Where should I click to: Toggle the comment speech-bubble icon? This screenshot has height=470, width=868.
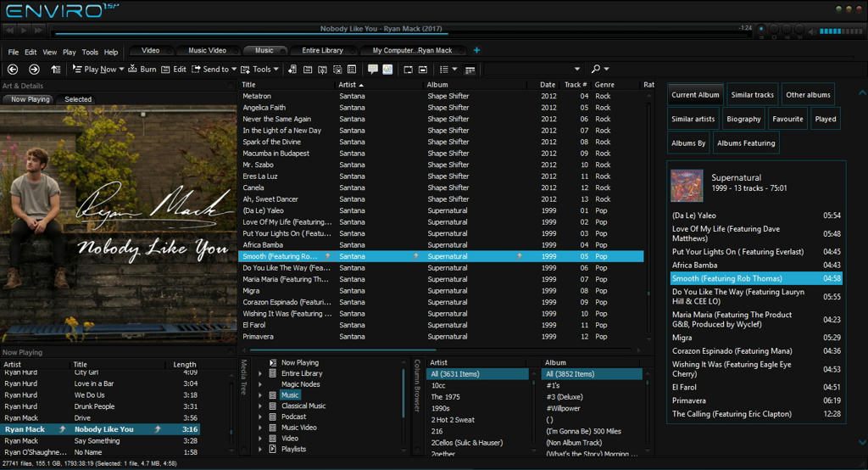pos(373,69)
